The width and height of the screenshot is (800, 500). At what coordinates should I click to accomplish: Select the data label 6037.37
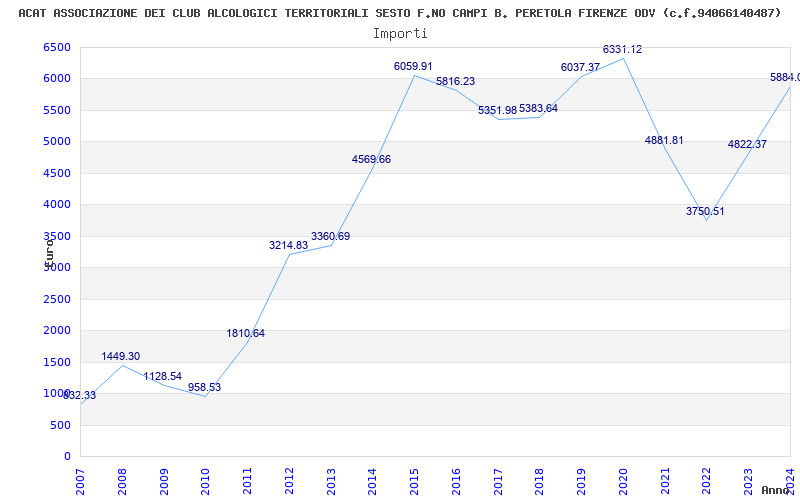[x=581, y=67]
